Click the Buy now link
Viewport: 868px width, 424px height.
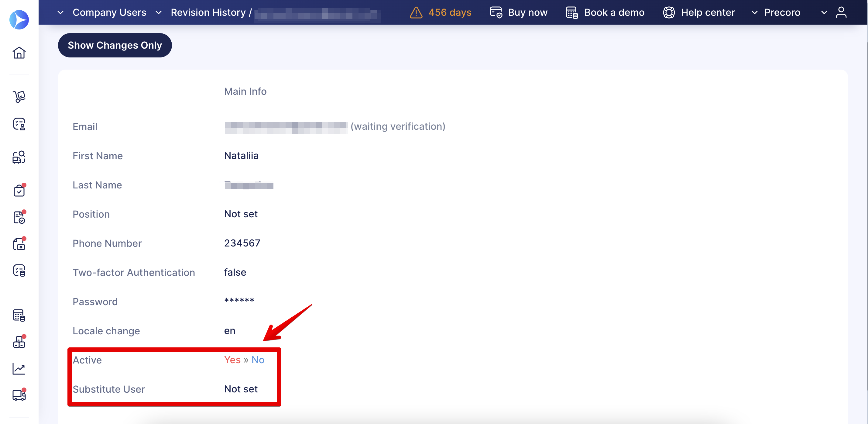[528, 12]
